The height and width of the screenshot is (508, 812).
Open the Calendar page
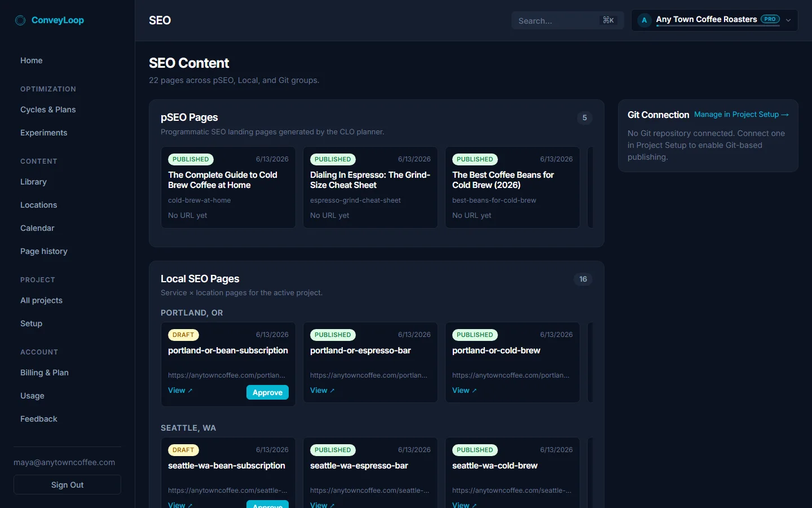pyautogui.click(x=38, y=228)
